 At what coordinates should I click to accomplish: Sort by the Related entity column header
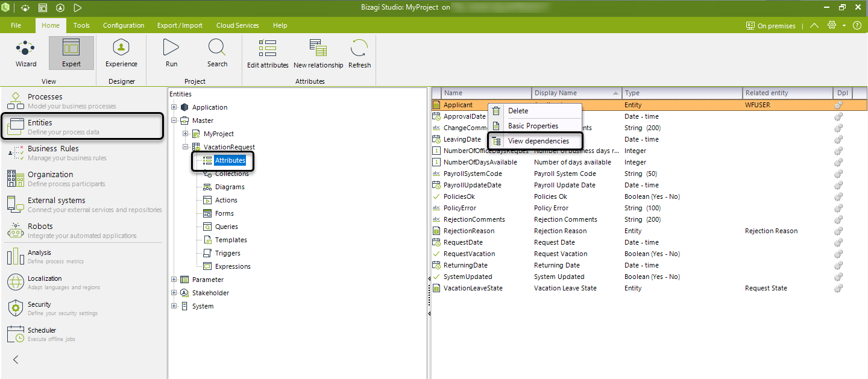[x=788, y=93]
